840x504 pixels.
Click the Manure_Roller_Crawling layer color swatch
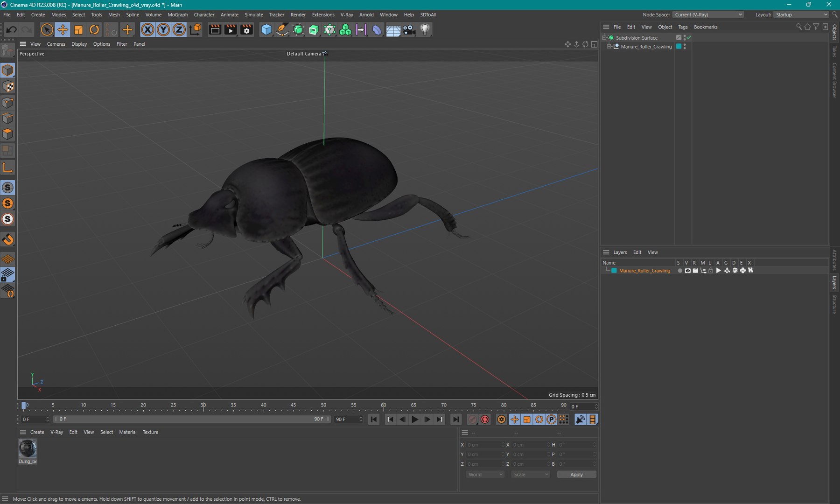click(614, 271)
